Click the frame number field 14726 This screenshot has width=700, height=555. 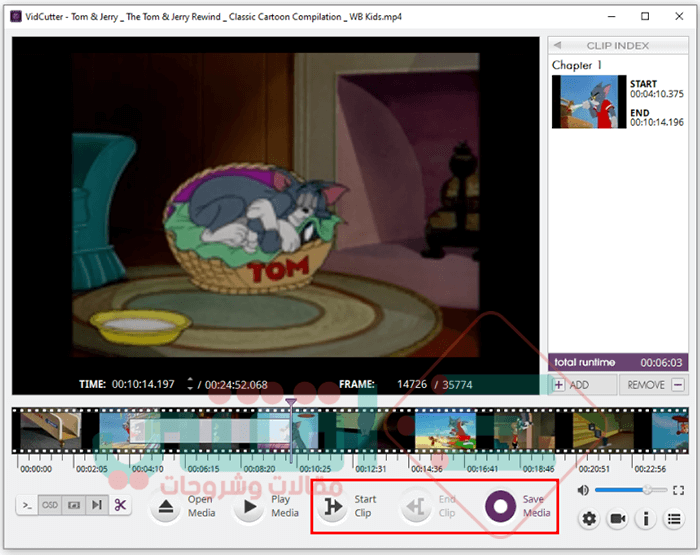(412, 384)
